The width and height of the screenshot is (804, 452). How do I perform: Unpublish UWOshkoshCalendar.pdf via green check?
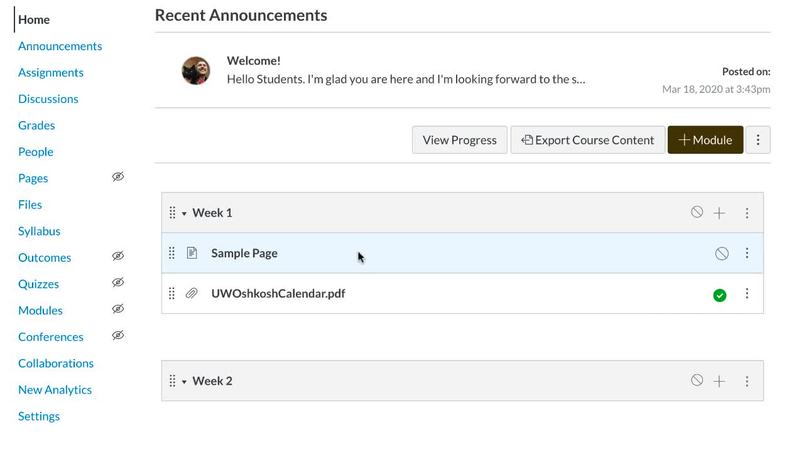[x=720, y=295]
